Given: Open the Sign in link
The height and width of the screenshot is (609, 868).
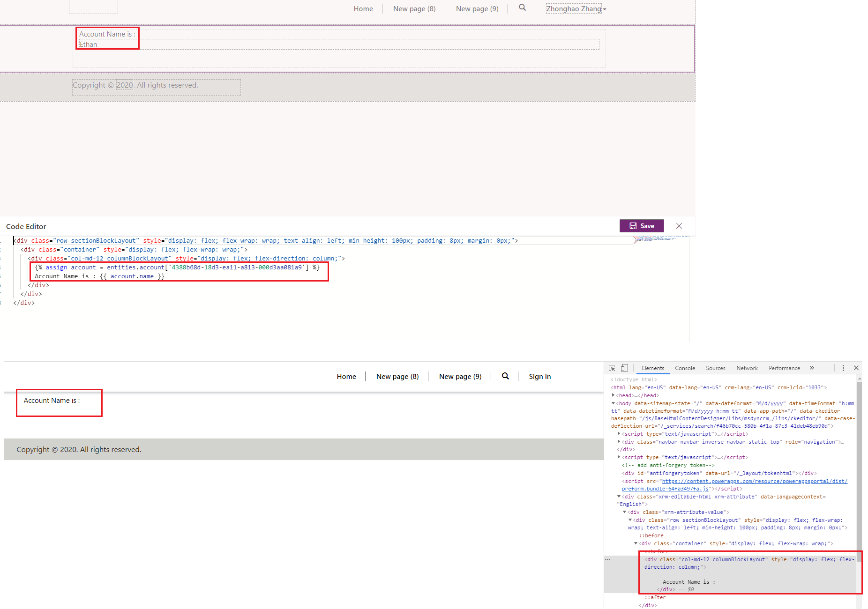Looking at the screenshot, I should pos(539,376).
